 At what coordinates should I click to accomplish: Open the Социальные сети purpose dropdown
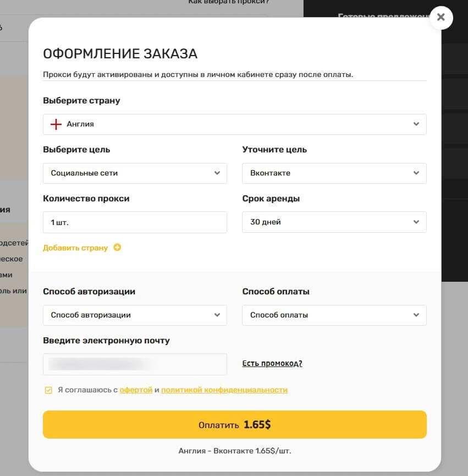coord(135,173)
